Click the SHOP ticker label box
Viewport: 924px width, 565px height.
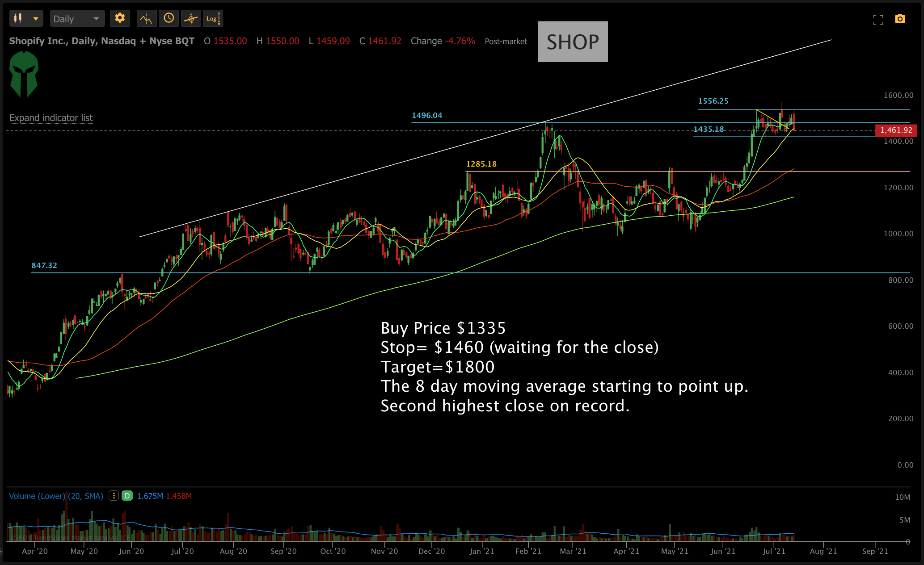tap(573, 42)
